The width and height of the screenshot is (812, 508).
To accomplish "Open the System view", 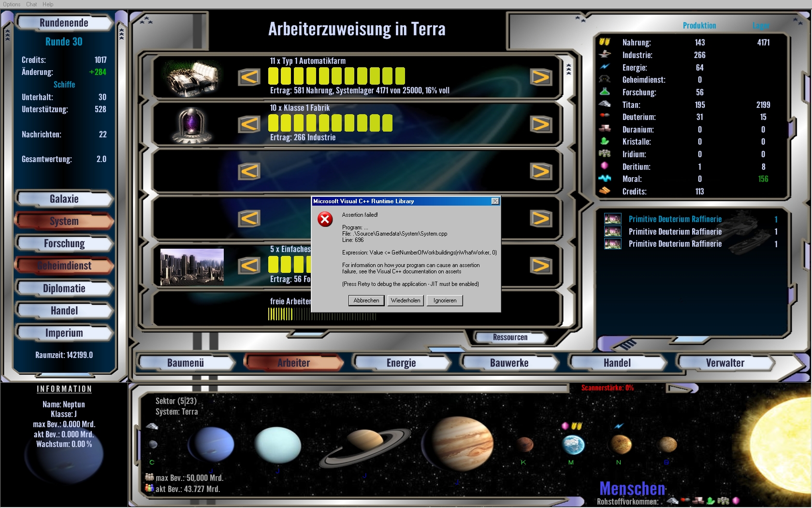I will click(x=64, y=221).
